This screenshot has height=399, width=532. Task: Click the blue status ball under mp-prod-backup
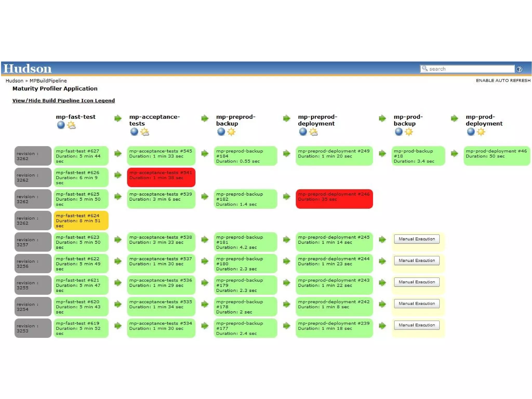coord(399,132)
